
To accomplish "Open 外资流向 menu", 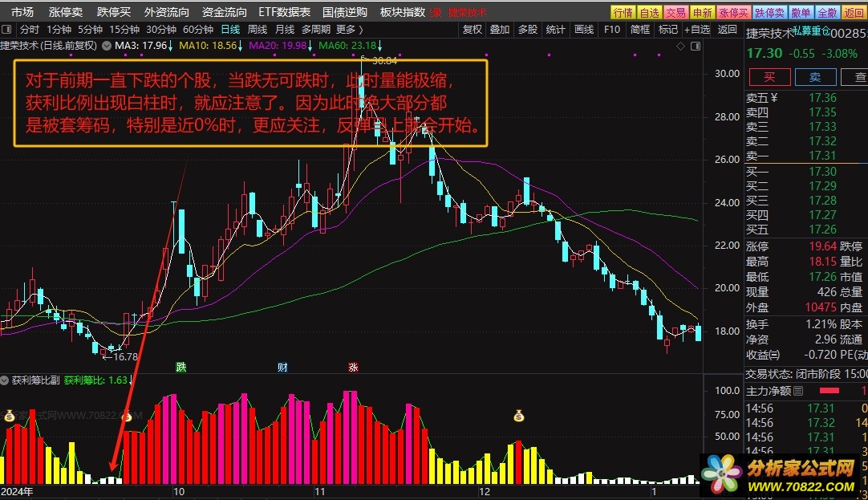I will click(x=167, y=11).
